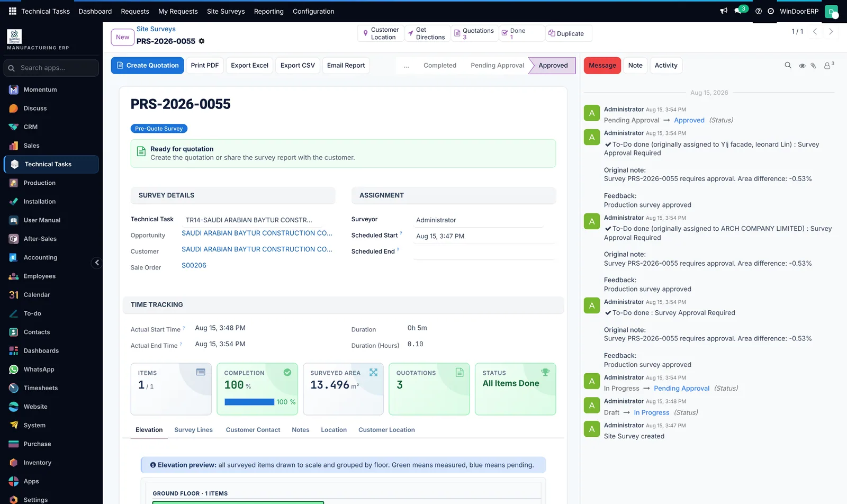847x504 pixels.
Task: Switch chatter to Note
Action: click(x=635, y=66)
